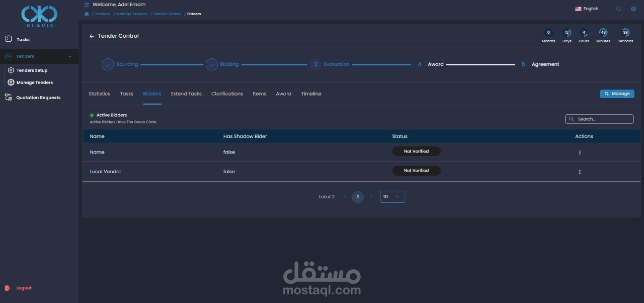The image size is (644, 303).
Task: Click the Quotation Requests icon
Action: [x=9, y=97]
